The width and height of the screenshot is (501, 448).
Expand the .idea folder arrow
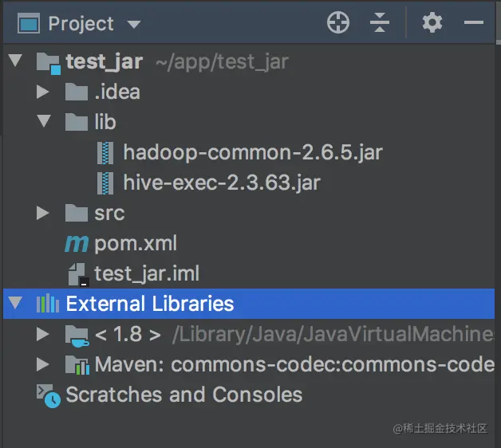[x=43, y=92]
